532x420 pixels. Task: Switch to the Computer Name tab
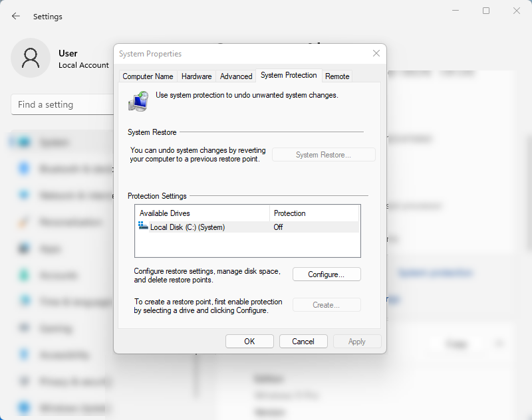[148, 76]
